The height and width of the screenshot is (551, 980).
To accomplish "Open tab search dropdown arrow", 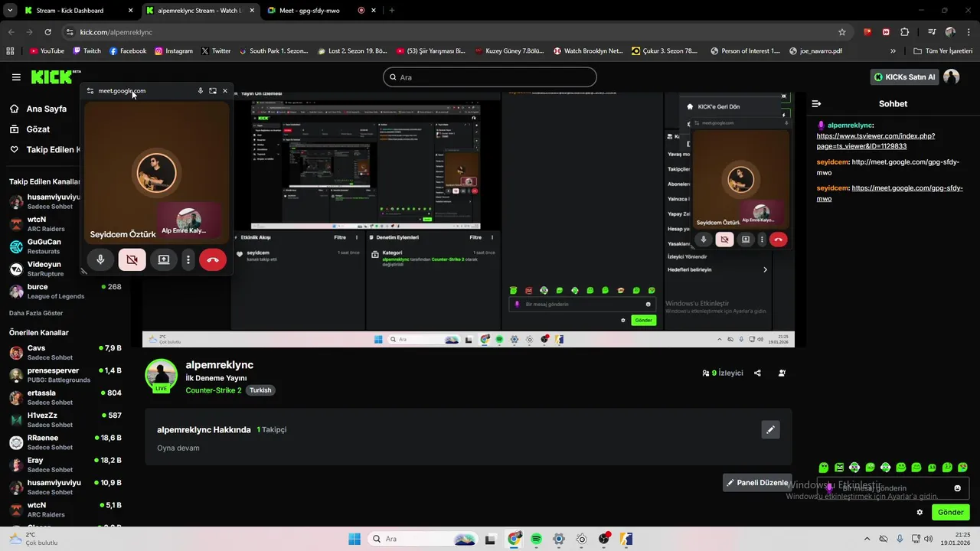I will 9,11.
